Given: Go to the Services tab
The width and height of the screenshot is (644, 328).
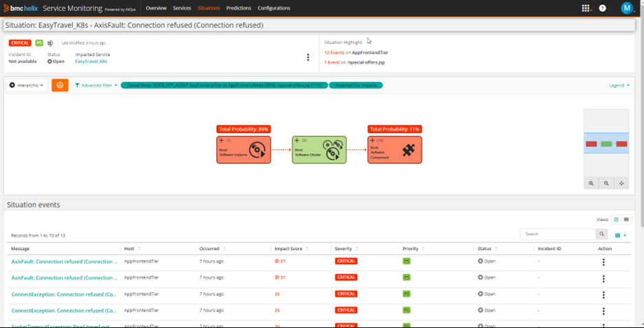Looking at the screenshot, I should [x=182, y=8].
